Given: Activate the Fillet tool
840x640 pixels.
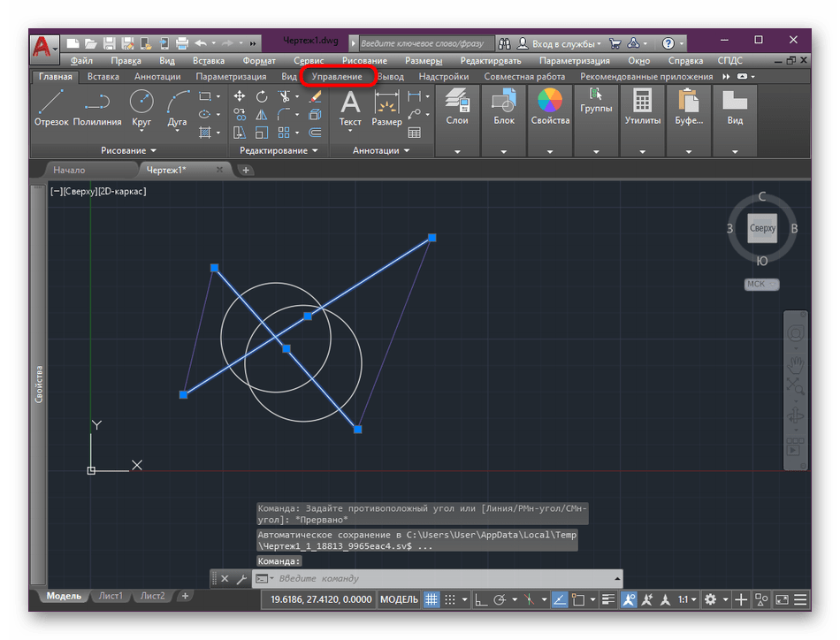Looking at the screenshot, I should pyautogui.click(x=284, y=114).
